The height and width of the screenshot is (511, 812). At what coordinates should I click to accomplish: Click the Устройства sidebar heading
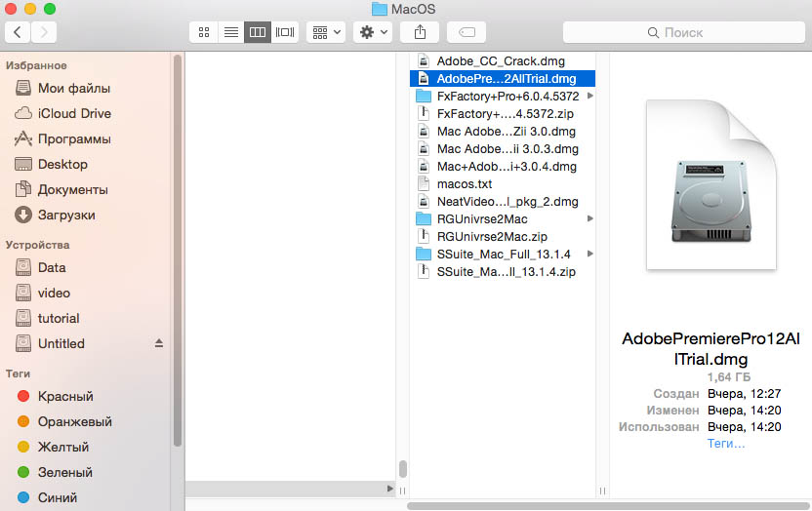tap(37, 245)
